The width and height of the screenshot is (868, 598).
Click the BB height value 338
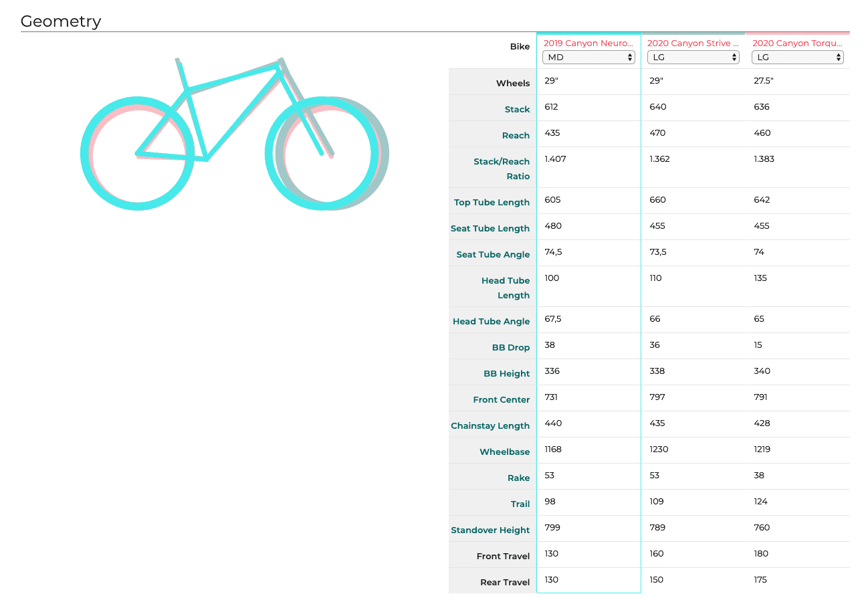pyautogui.click(x=658, y=371)
